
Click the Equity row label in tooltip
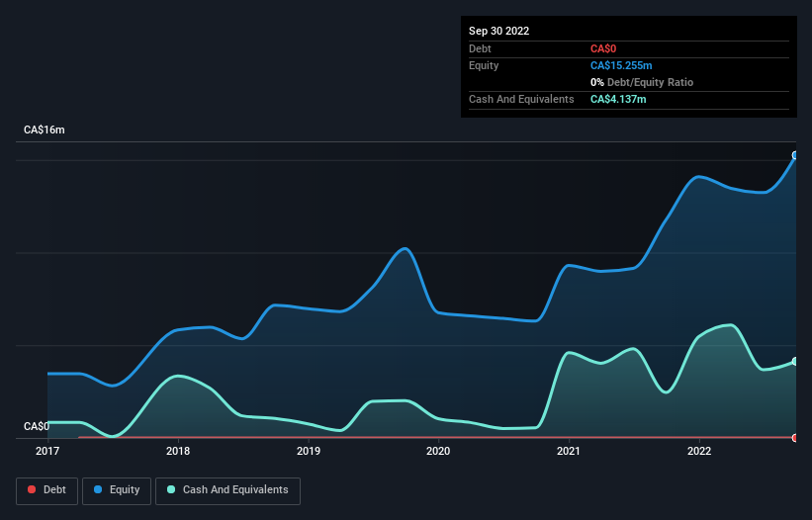click(x=484, y=65)
